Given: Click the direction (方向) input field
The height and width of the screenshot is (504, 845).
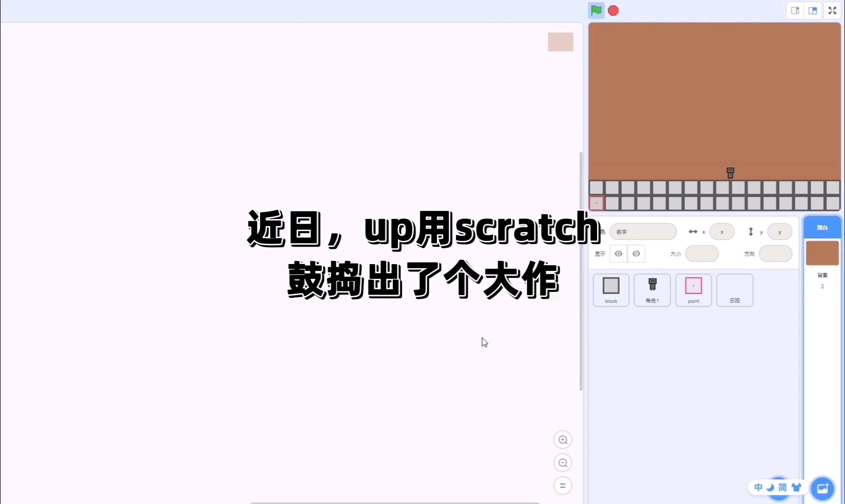Looking at the screenshot, I should pyautogui.click(x=776, y=254).
